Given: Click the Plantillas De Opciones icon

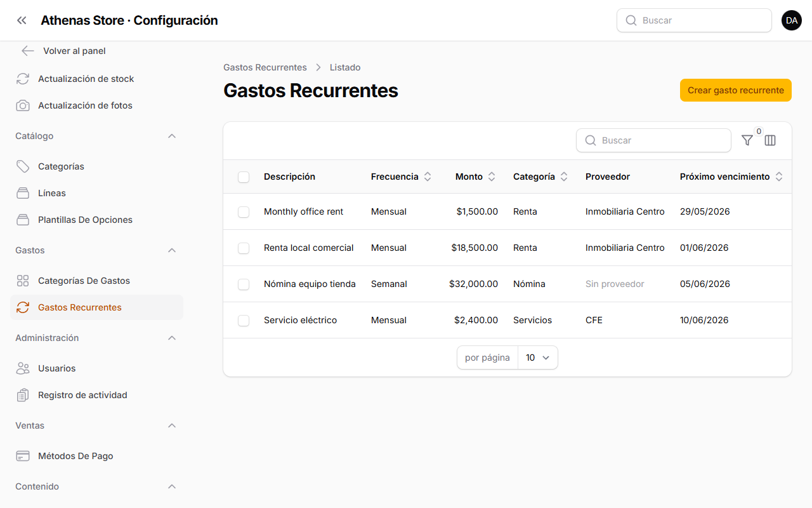Looking at the screenshot, I should (x=23, y=220).
